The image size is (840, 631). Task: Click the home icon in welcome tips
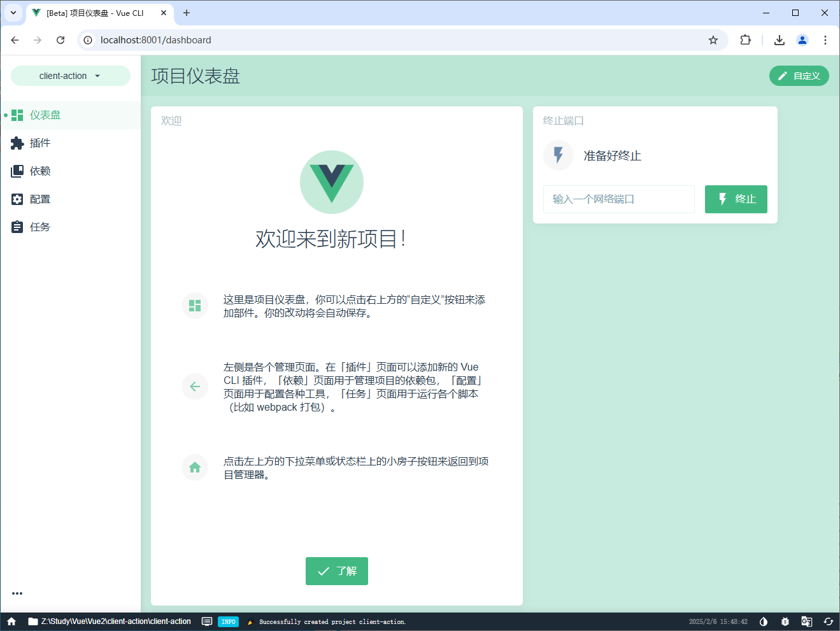coord(195,467)
